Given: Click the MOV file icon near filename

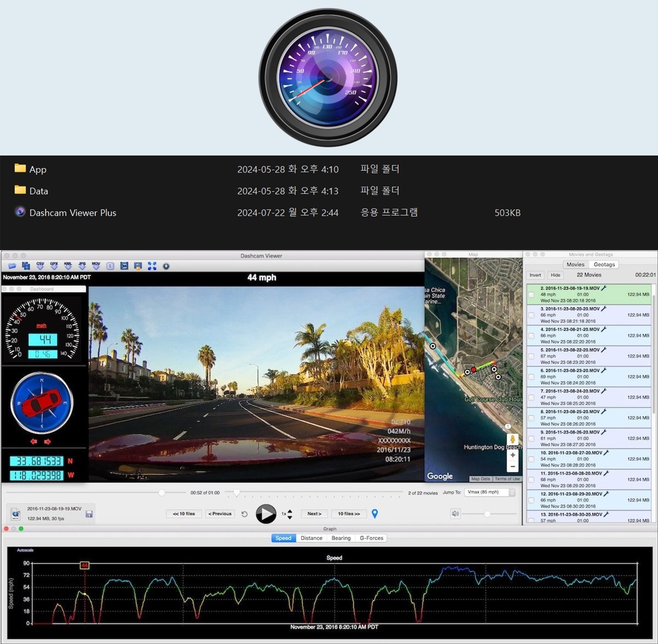Looking at the screenshot, I should [16, 514].
